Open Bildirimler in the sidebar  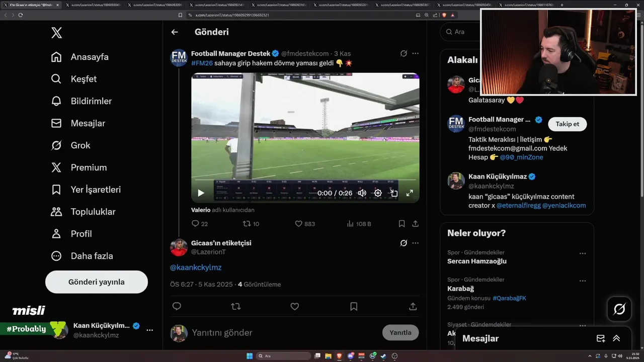click(x=81, y=101)
